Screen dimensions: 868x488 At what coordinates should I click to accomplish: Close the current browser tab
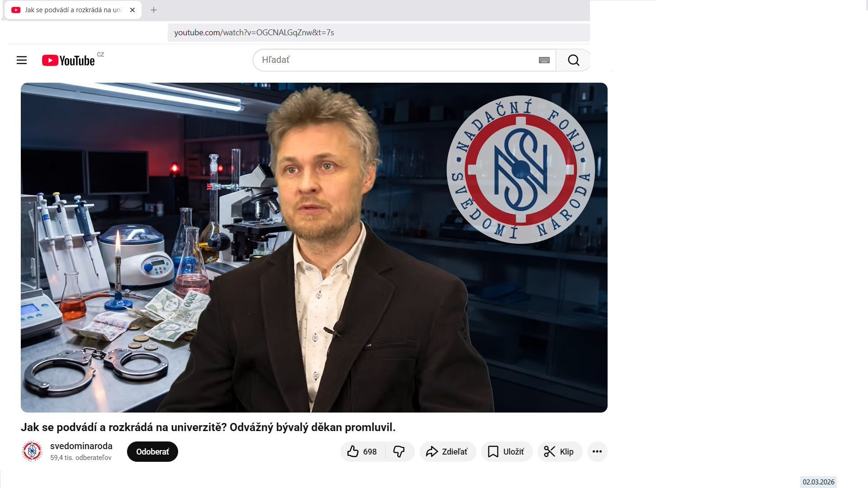[x=132, y=10]
